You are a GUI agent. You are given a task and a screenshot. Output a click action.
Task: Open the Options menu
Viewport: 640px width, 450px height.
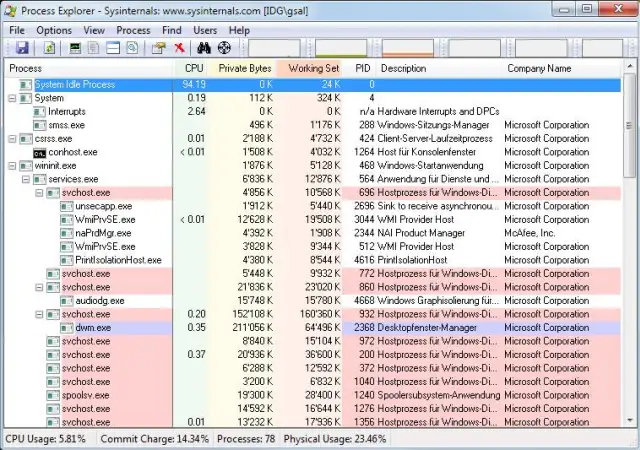pos(54,30)
